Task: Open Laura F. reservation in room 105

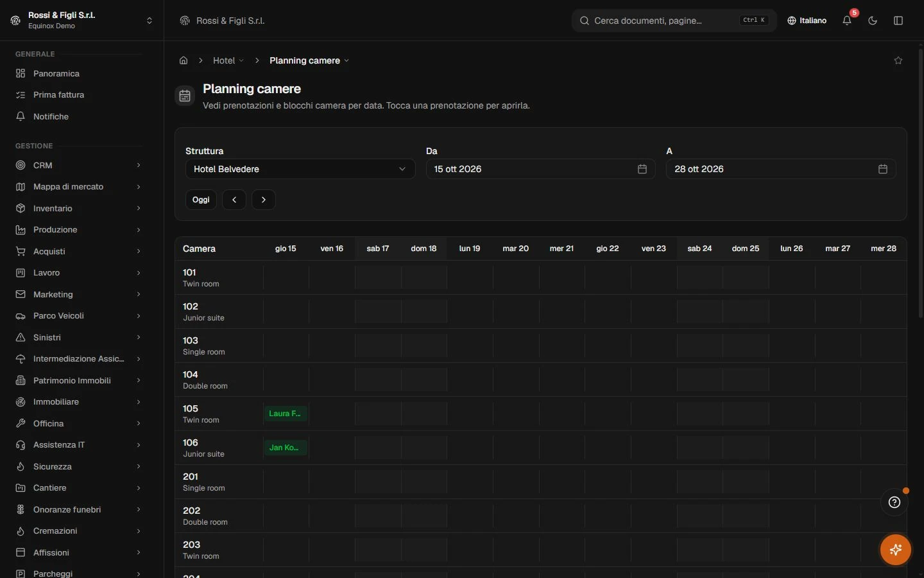Action: pyautogui.click(x=286, y=414)
